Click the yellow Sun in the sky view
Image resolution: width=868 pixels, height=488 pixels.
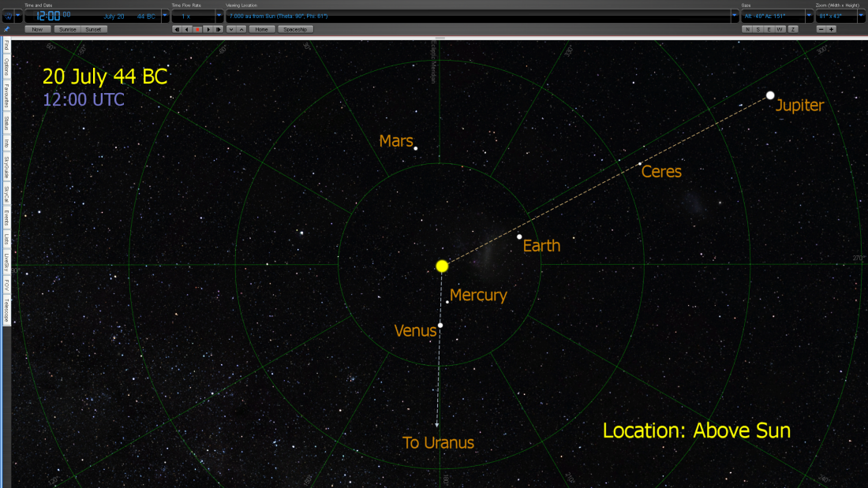point(442,266)
